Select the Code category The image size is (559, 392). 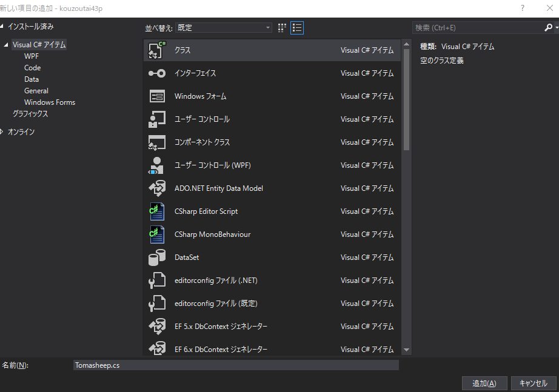tap(33, 68)
